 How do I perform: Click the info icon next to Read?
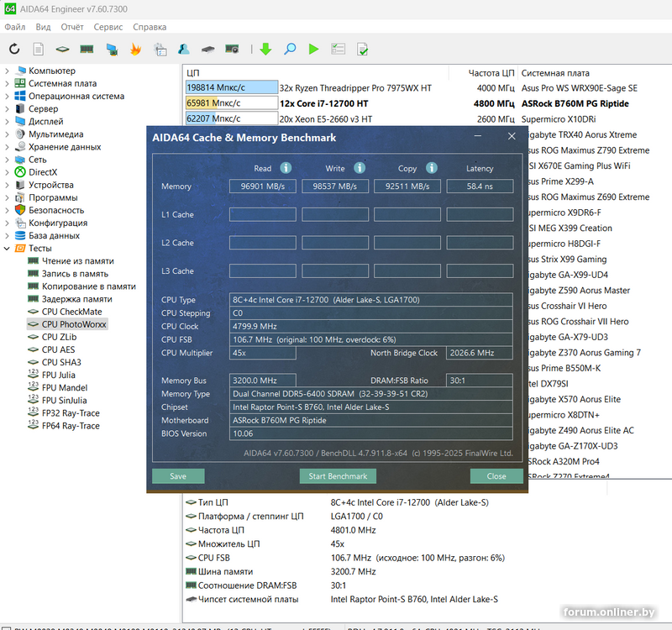click(x=286, y=168)
